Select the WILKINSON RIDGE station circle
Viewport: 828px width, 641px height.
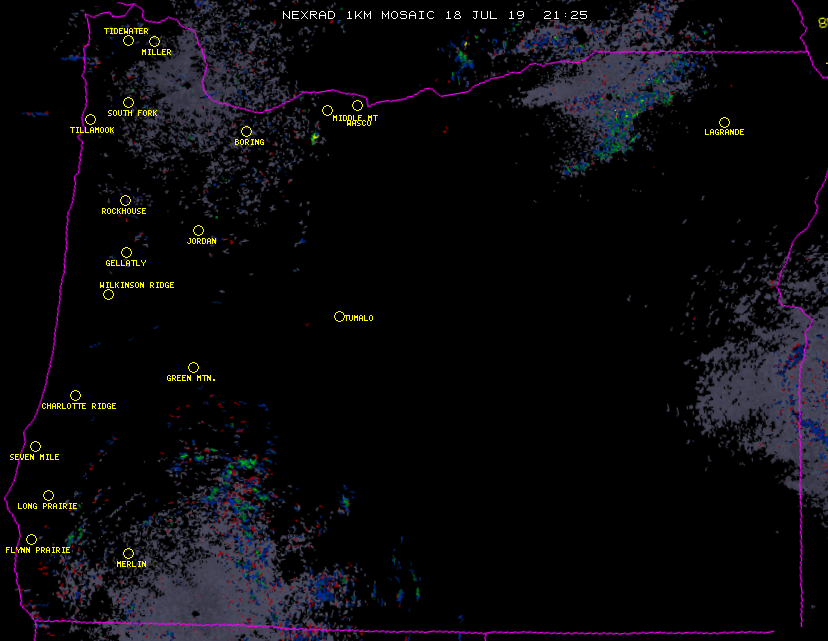(108, 294)
